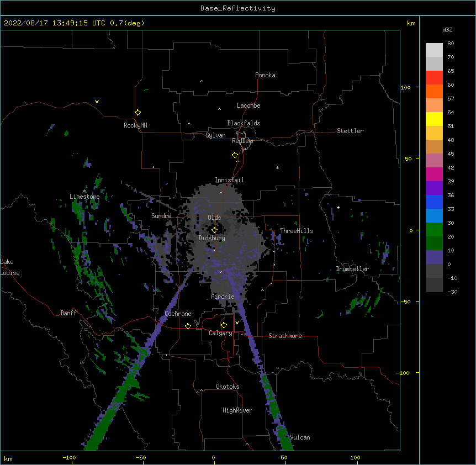Click the dark orange 60-57 dBZ legend swatch
Screen dimensions: 476x465
pos(434,91)
